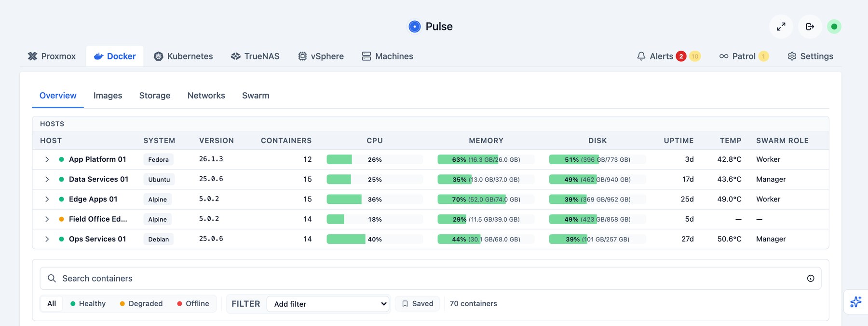Filter containers by Healthy status
Viewport: 868px width, 326px height.
click(x=88, y=304)
